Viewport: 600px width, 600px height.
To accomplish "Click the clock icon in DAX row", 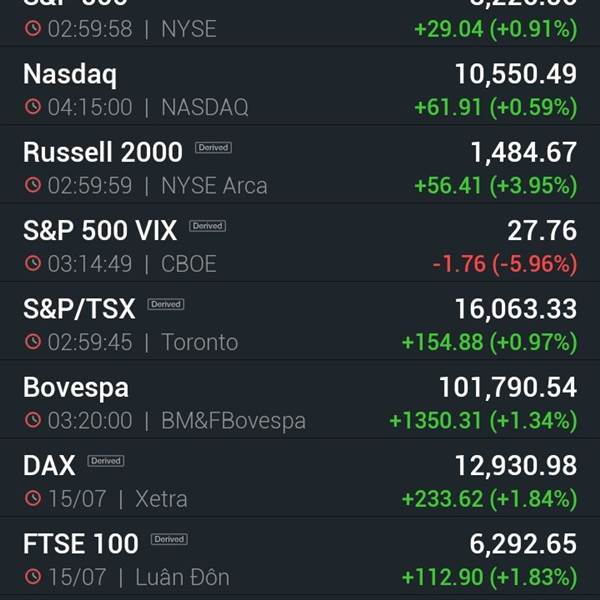I will (x=33, y=498).
